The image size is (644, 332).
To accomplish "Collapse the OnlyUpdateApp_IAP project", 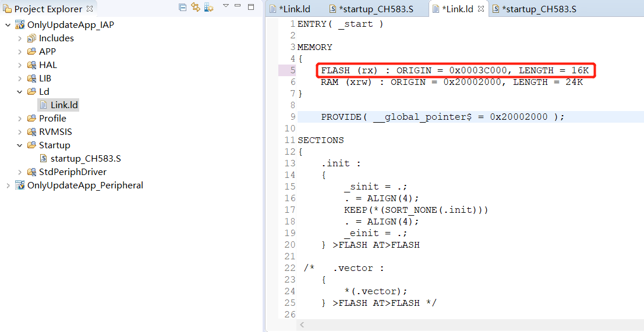I will click(x=8, y=25).
